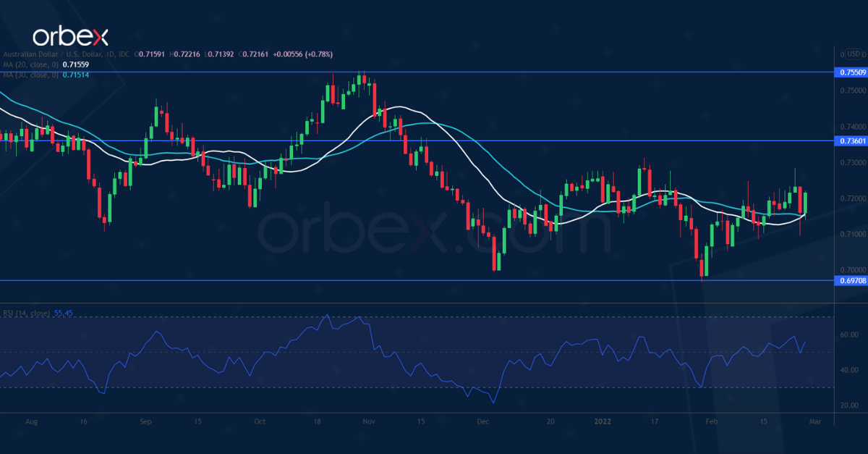Click the 60.00 level on RSI scale

point(848,335)
